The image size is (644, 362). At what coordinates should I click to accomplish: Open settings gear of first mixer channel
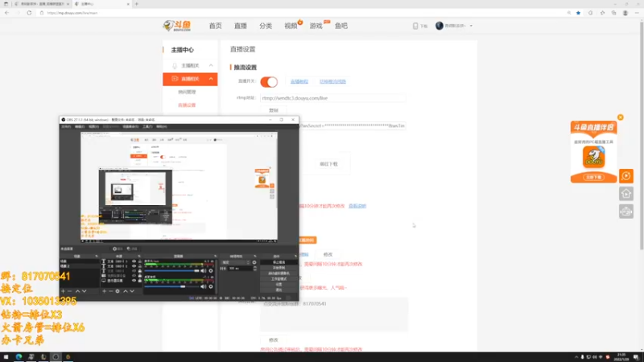[211, 271]
